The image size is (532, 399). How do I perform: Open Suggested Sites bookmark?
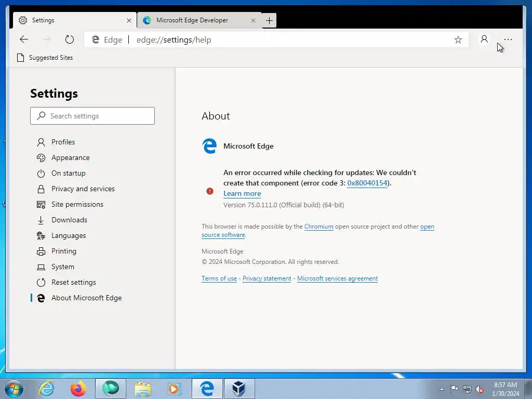tap(45, 58)
